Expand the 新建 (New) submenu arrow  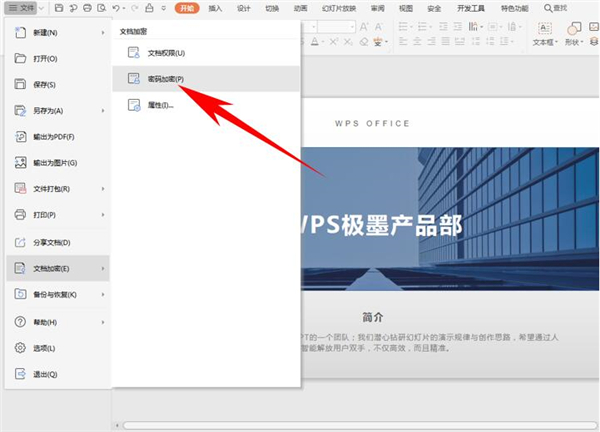coord(103,33)
